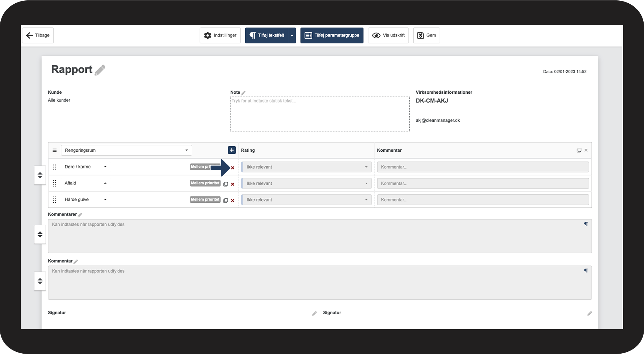The width and height of the screenshot is (644, 354).
Task: Edit the Kommentarer heading pencil icon
Action: [80, 215]
